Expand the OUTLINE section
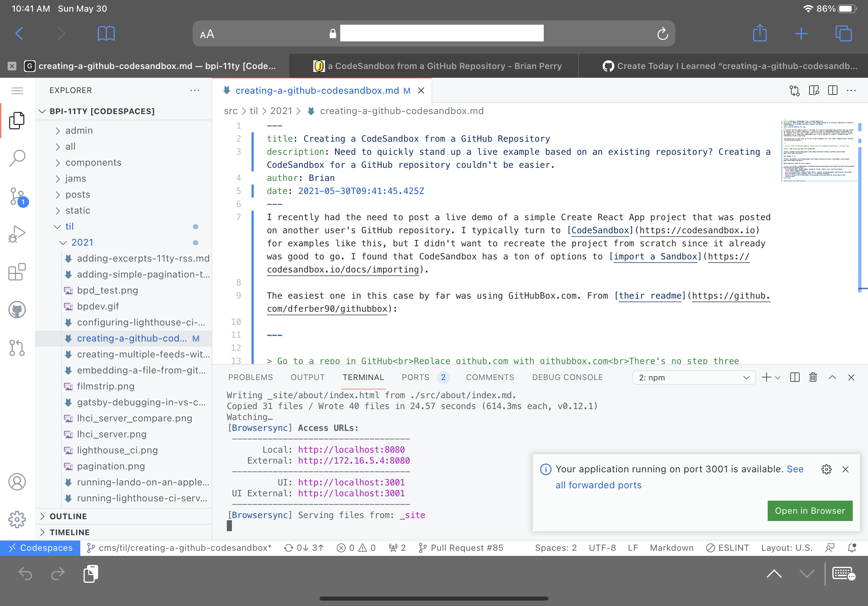 pyautogui.click(x=68, y=516)
